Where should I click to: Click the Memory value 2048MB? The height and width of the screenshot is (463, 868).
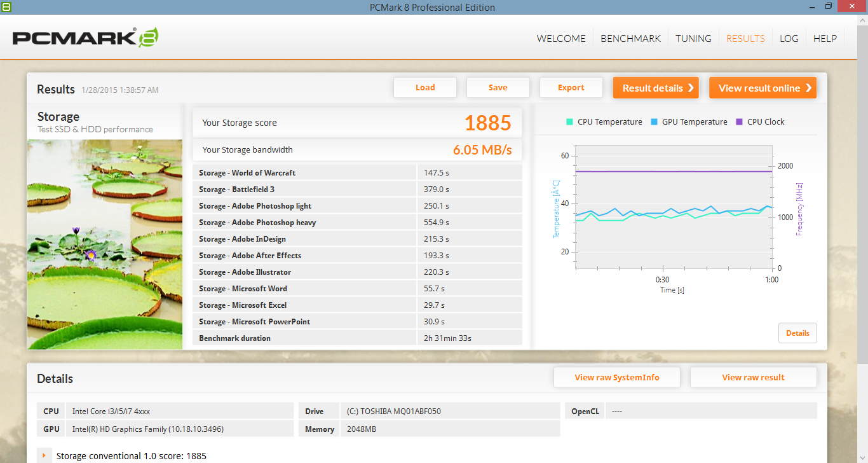tap(362, 429)
